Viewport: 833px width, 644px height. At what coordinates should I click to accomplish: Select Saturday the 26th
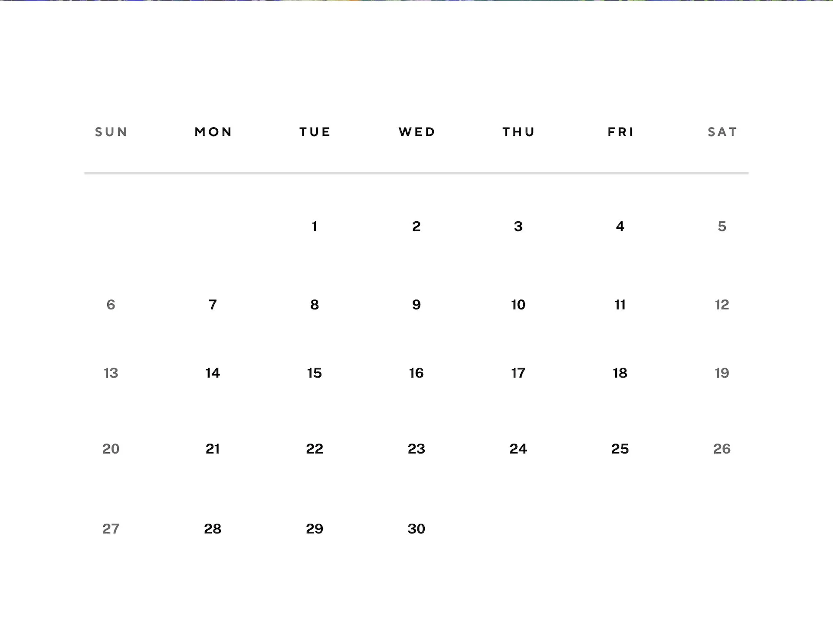721,449
